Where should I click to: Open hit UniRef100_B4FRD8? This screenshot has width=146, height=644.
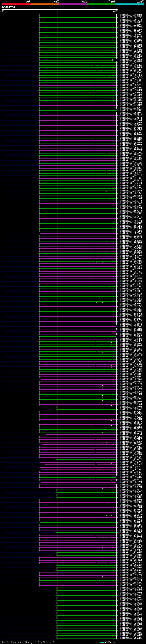(x=131, y=103)
